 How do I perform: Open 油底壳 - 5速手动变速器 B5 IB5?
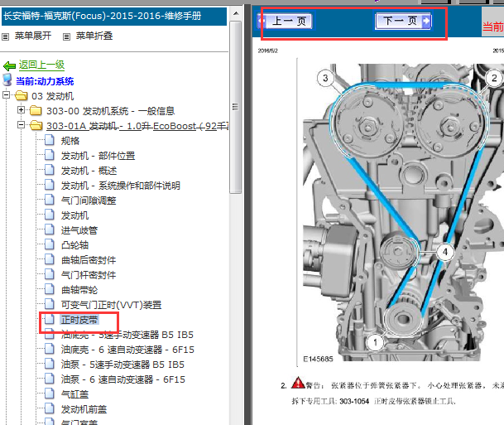click(x=127, y=335)
